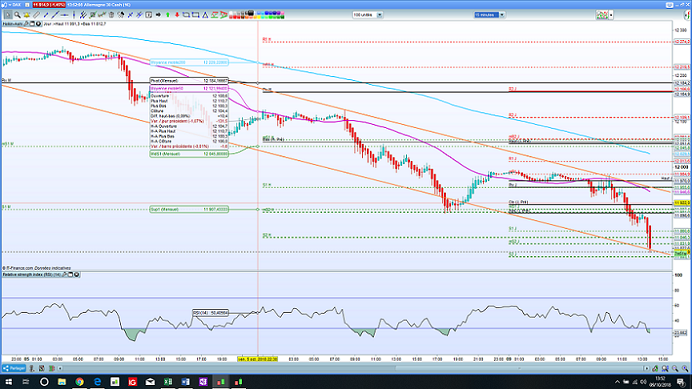This screenshot has height=389, width=692.
Task: Pick the red color swatch in toolbar palette
Action: [x=235, y=17]
